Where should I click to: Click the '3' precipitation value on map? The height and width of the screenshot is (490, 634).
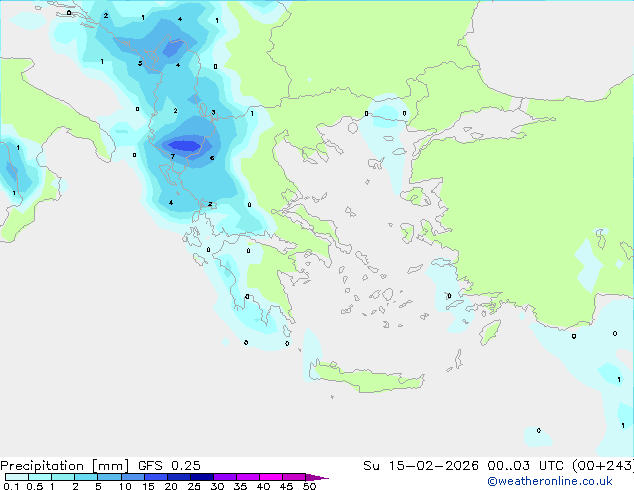[x=213, y=112]
